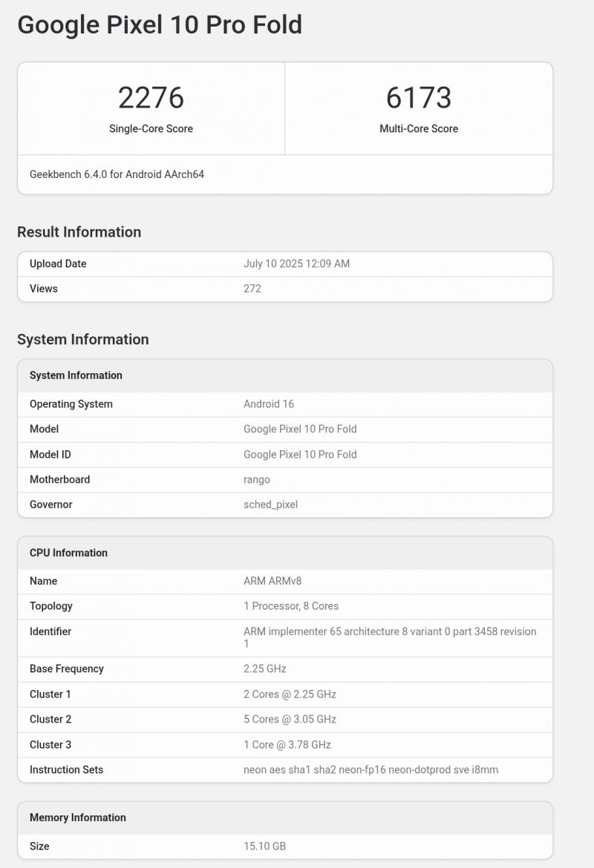Select the Multi-Core Score value 6173
This screenshot has height=868, width=594.
tap(419, 96)
